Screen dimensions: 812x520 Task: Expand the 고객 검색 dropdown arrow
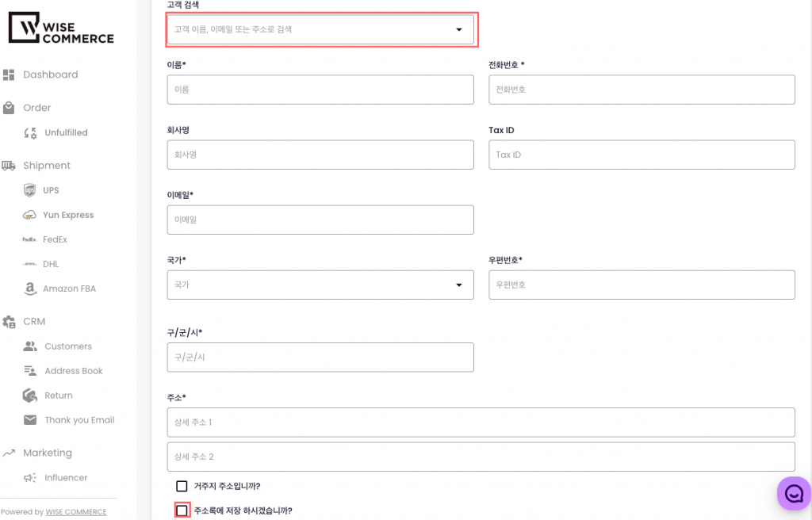click(x=458, y=30)
